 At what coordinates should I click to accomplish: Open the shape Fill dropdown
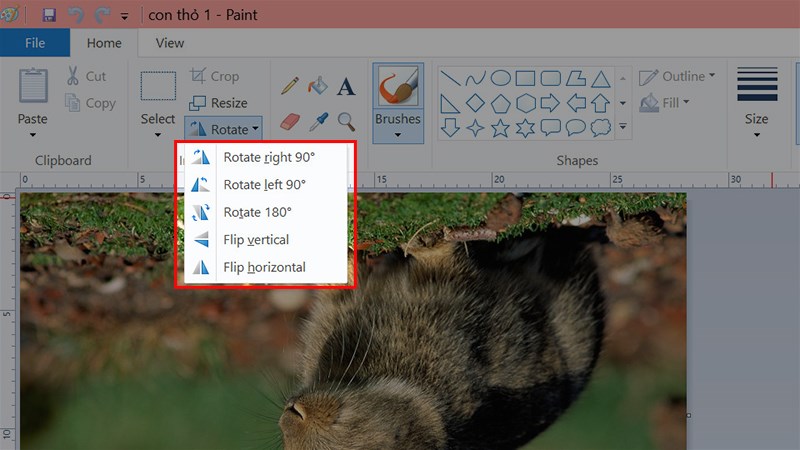tap(665, 103)
